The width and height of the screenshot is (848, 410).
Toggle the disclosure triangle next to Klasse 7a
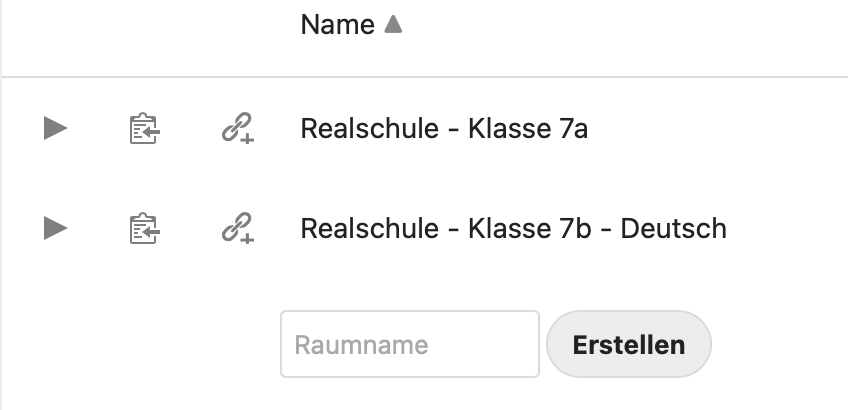[x=56, y=128]
